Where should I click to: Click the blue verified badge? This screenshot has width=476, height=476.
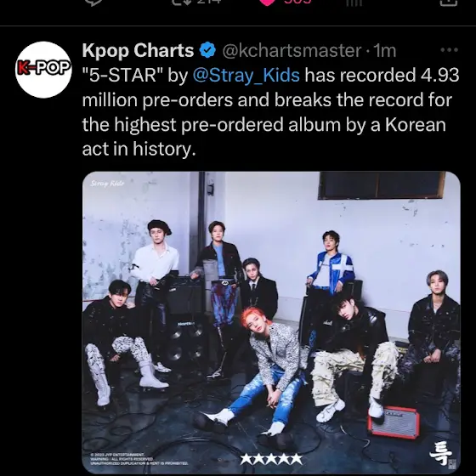(207, 50)
